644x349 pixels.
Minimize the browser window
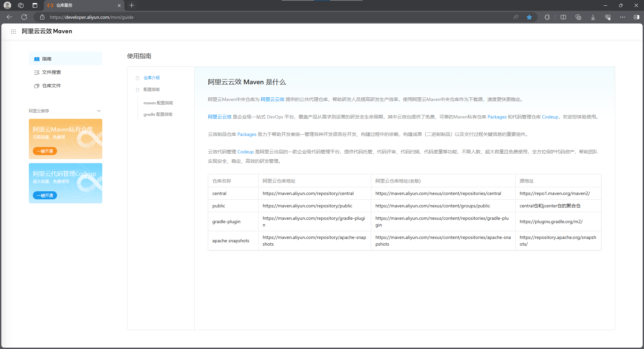tap(605, 5)
